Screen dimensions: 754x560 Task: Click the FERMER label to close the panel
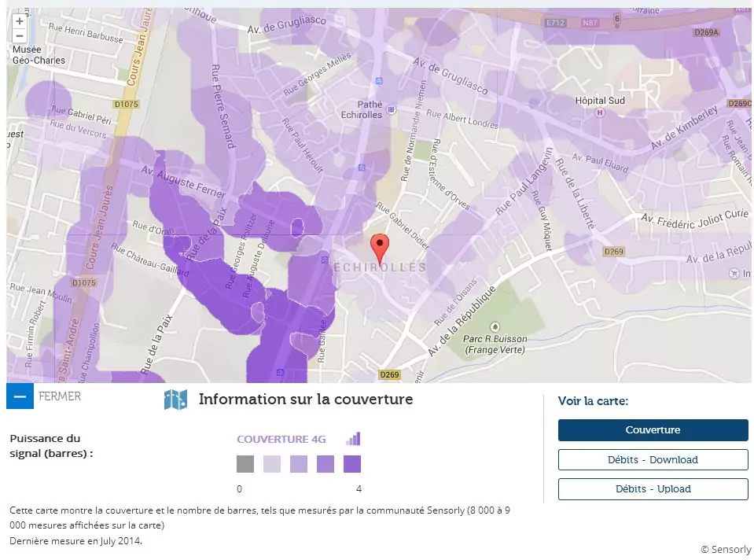pyautogui.click(x=60, y=396)
